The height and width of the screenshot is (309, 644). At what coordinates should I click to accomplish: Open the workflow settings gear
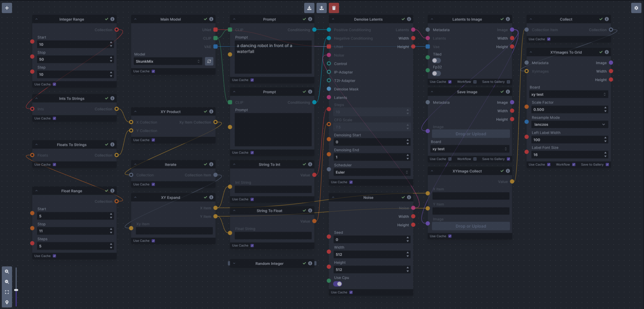pyautogui.click(x=636, y=8)
